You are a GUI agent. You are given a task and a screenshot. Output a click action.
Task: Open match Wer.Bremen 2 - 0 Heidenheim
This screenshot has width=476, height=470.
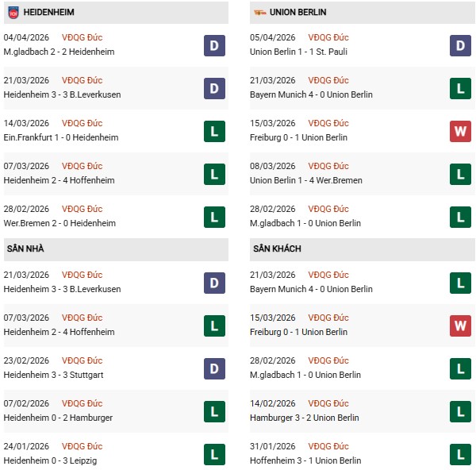tap(59, 223)
